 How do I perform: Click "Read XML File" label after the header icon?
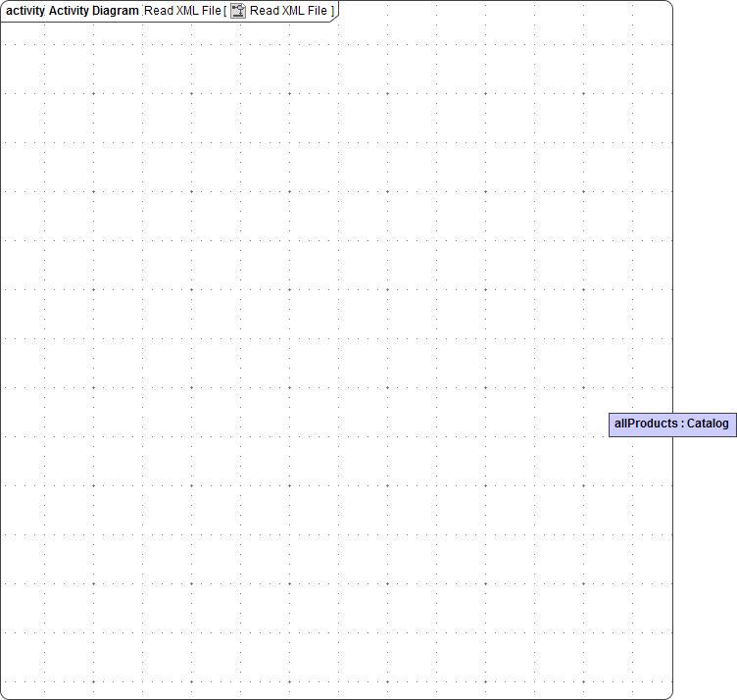[288, 11]
